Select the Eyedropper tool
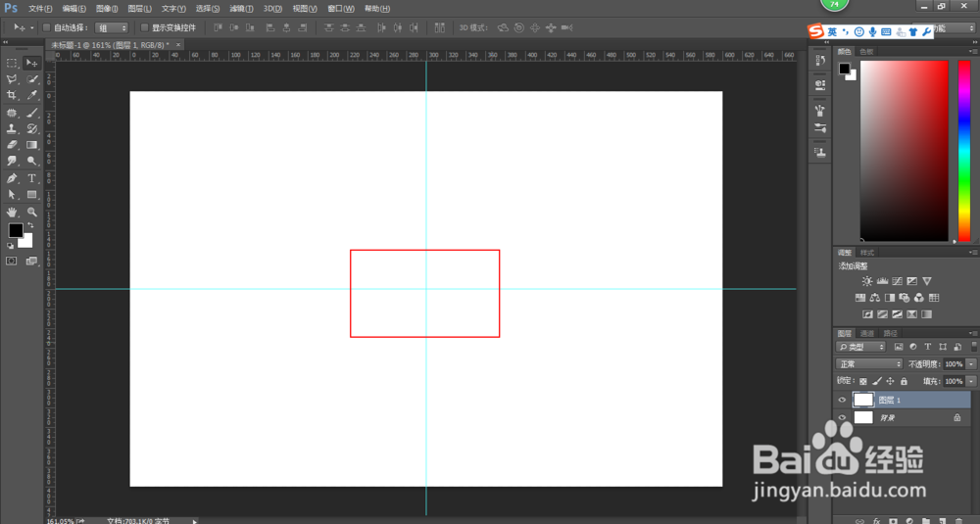 click(32, 96)
